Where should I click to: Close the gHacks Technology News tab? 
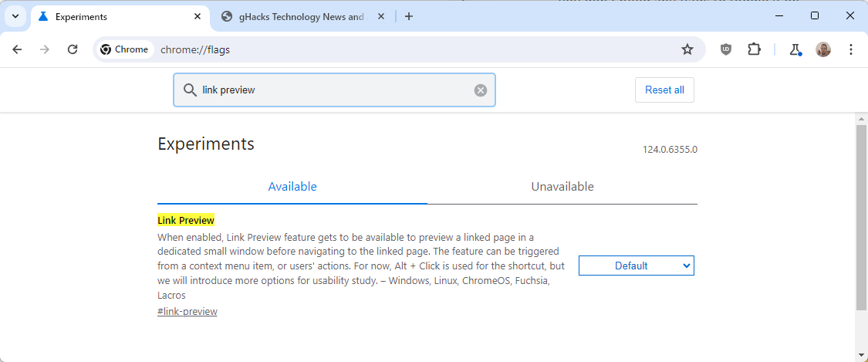pyautogui.click(x=380, y=16)
